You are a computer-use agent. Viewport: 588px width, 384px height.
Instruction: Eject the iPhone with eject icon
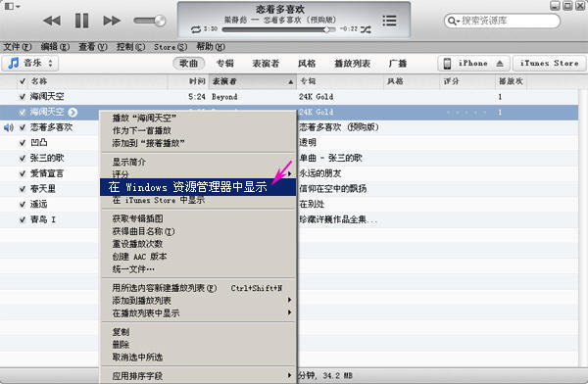pos(500,64)
